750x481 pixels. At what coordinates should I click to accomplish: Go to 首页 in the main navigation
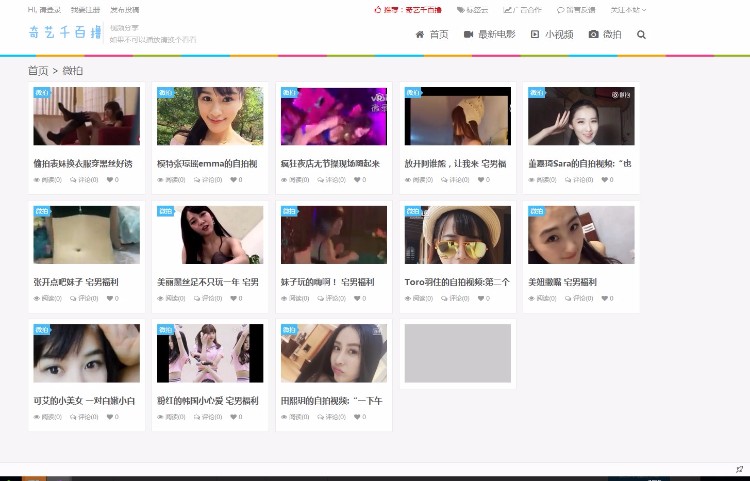coord(432,34)
